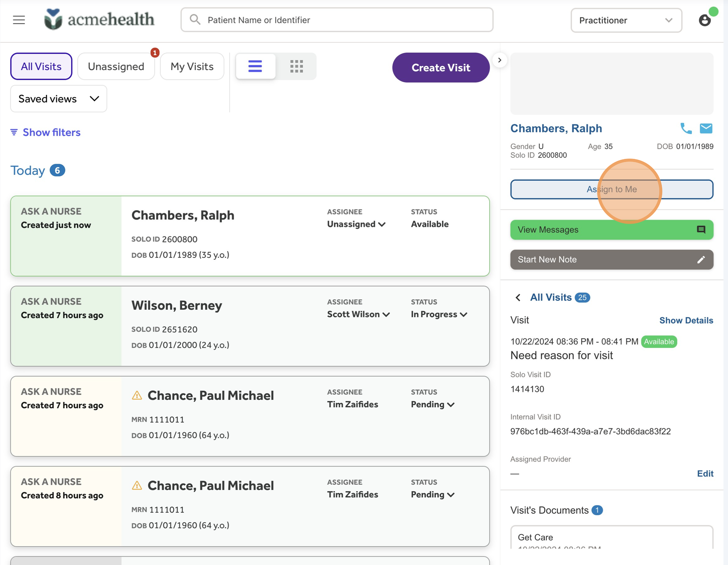The width and height of the screenshot is (728, 565).
Task: Open the Chambers, Ralph visit card
Action: (250, 236)
